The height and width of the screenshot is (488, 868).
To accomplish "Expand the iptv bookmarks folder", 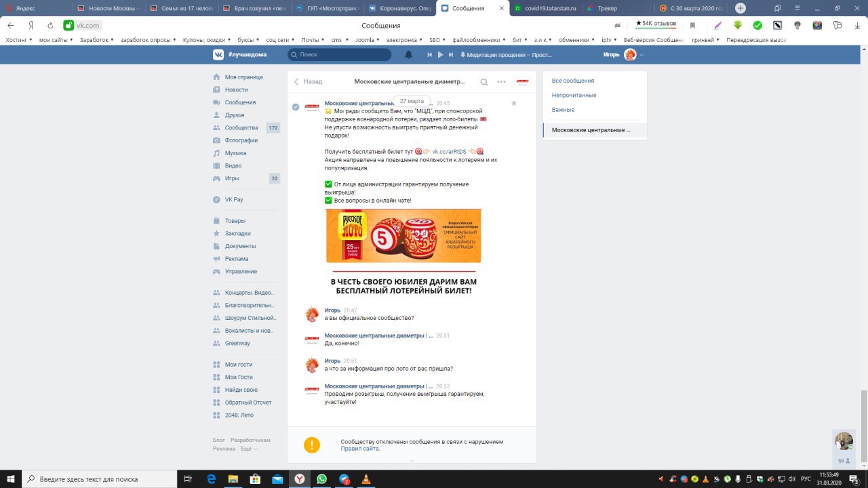I will (x=609, y=40).
